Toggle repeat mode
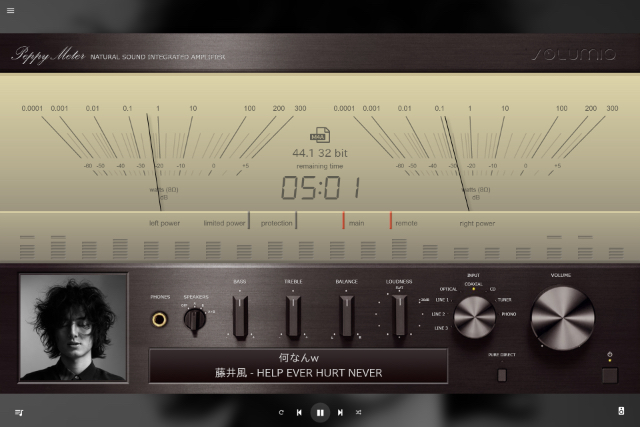 tap(281, 412)
